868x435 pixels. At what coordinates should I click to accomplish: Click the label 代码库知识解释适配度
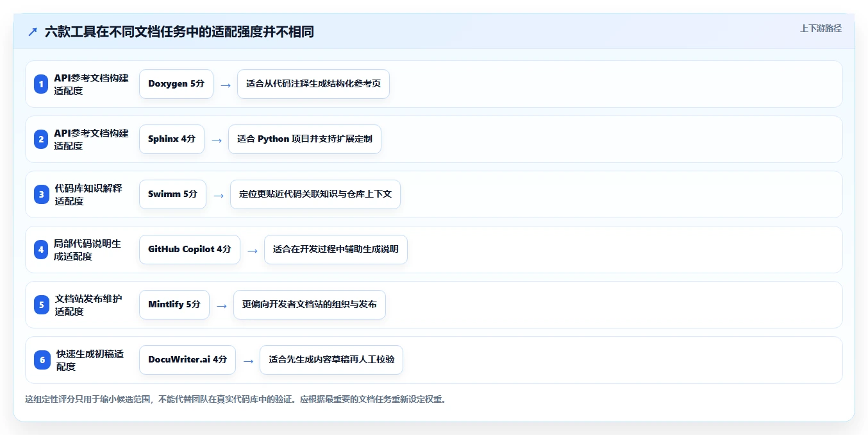point(88,194)
